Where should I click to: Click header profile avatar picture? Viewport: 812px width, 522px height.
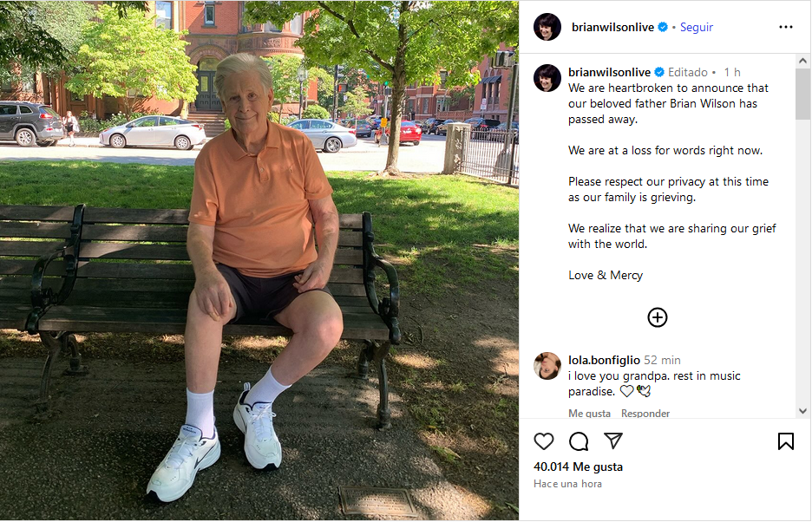[547, 27]
